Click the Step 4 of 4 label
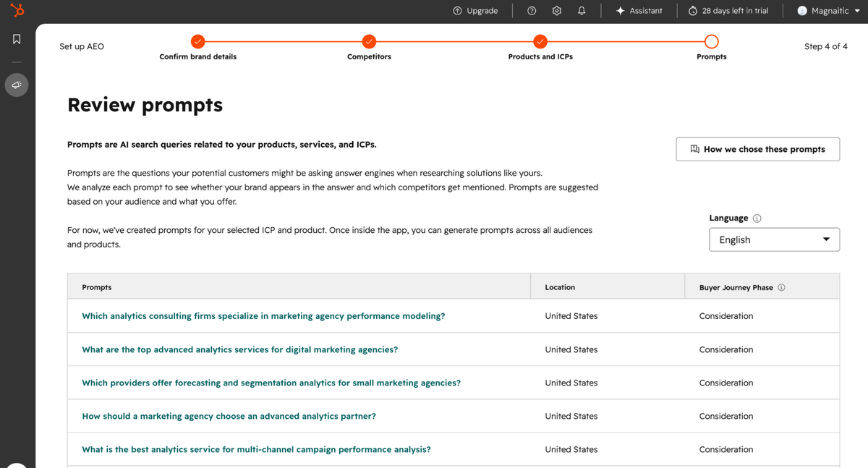The width and height of the screenshot is (868, 468). click(x=825, y=46)
